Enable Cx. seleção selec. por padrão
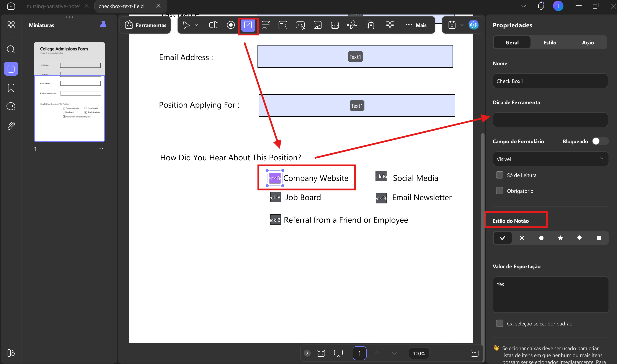Screen dimensions: 617x364 pos(499,323)
